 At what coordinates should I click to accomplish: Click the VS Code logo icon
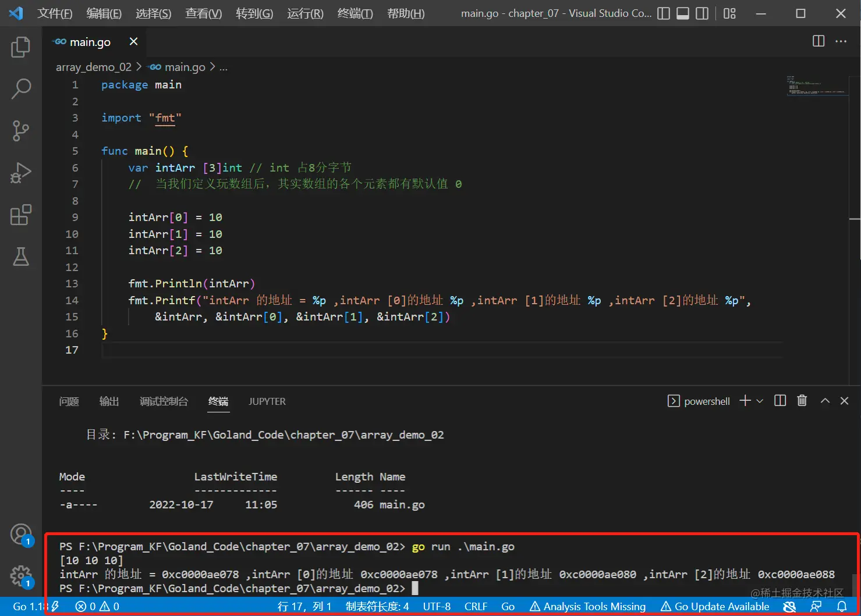pyautogui.click(x=16, y=13)
